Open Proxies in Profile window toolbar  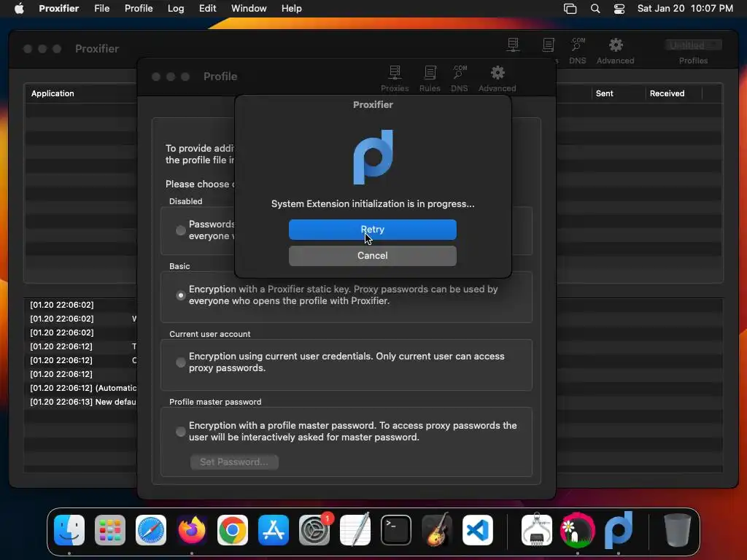click(x=395, y=79)
